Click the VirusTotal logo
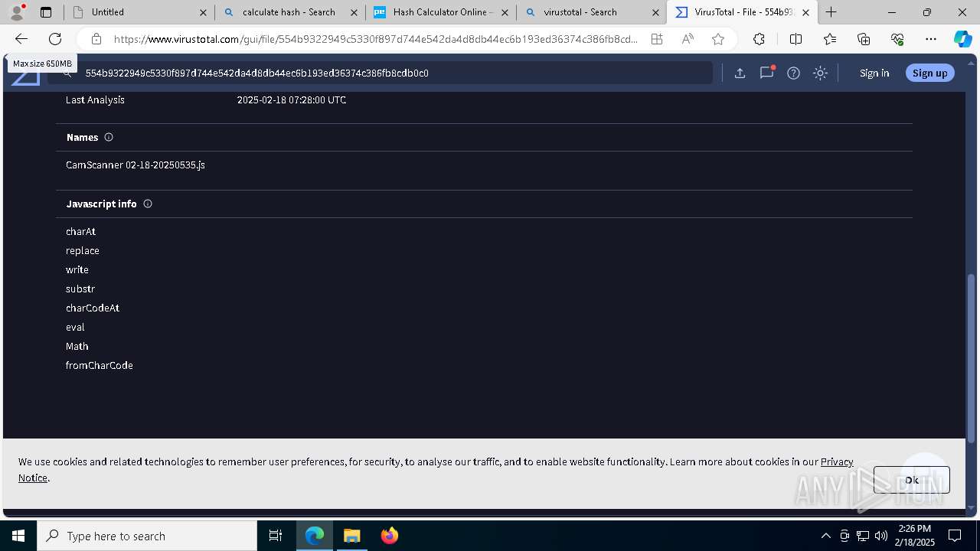The height and width of the screenshot is (551, 980). (x=25, y=73)
